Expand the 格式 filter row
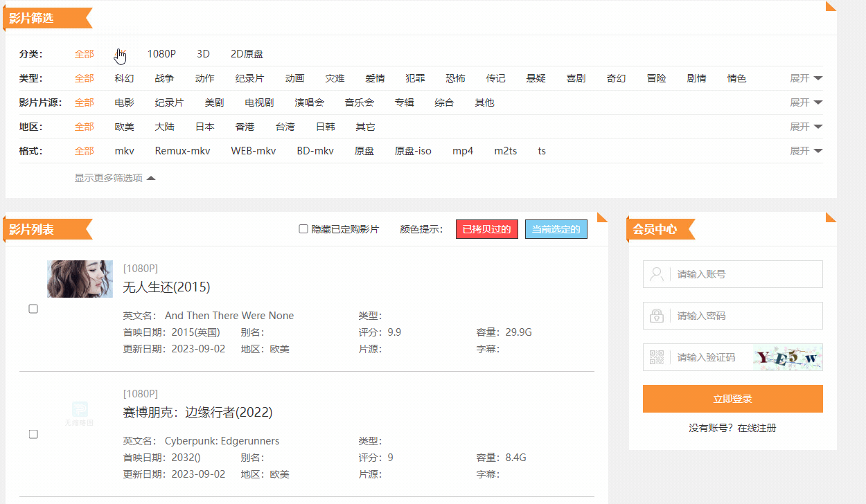 click(x=806, y=151)
